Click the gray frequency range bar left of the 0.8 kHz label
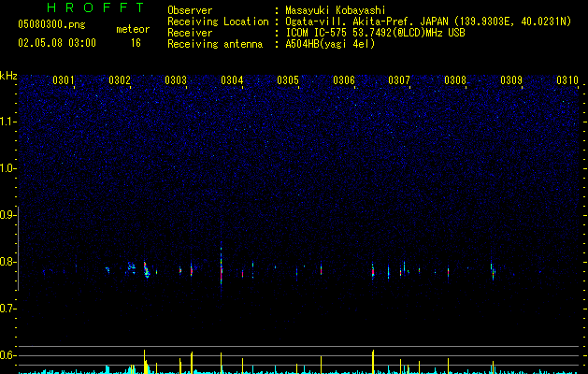The width and height of the screenshot is (588, 374). click(x=19, y=249)
